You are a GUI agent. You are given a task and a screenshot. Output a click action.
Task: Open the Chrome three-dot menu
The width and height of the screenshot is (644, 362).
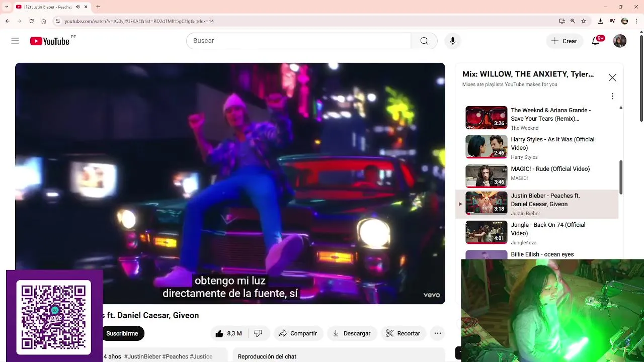coord(636,21)
